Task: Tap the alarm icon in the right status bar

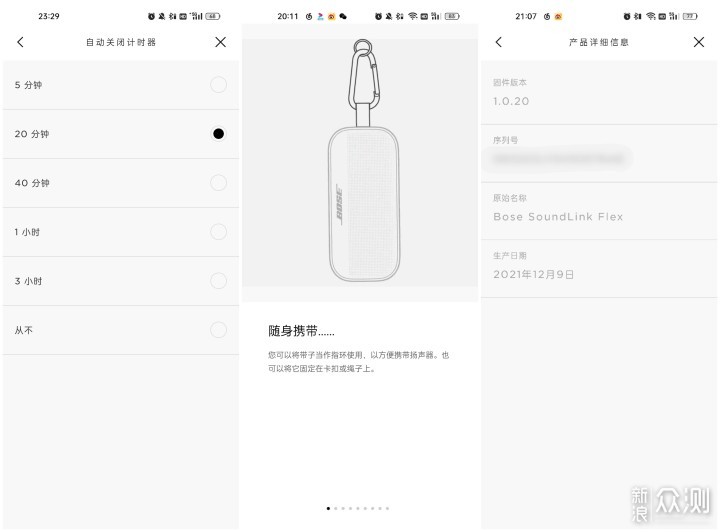Action: point(627,17)
